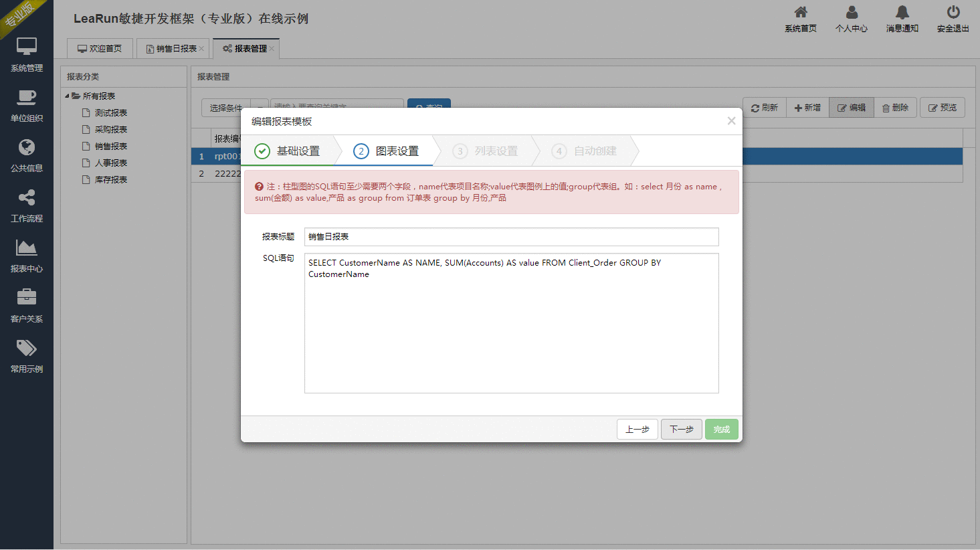Screen dimensions: 980x550
Task: Select wizard step 自动创建
Action: click(x=585, y=151)
